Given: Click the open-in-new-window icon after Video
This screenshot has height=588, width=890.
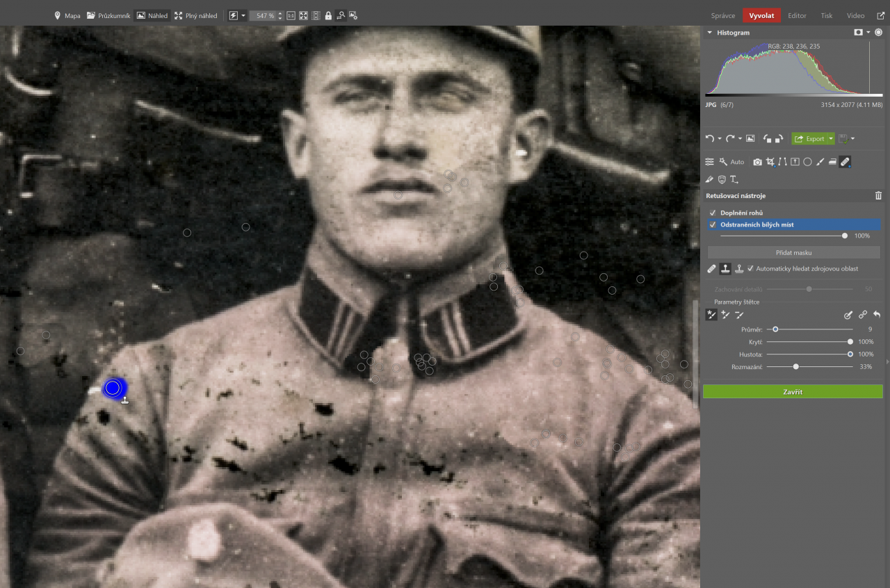Looking at the screenshot, I should [x=881, y=15].
